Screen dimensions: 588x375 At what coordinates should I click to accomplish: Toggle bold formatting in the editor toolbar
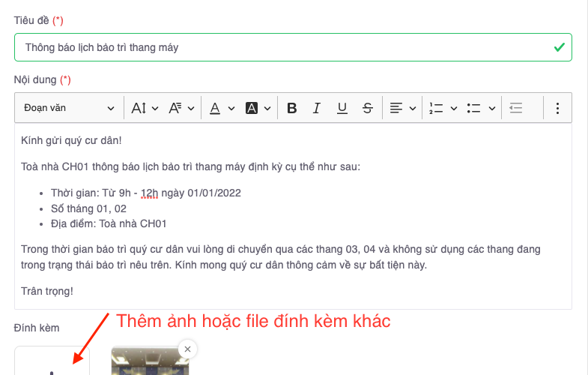(292, 108)
